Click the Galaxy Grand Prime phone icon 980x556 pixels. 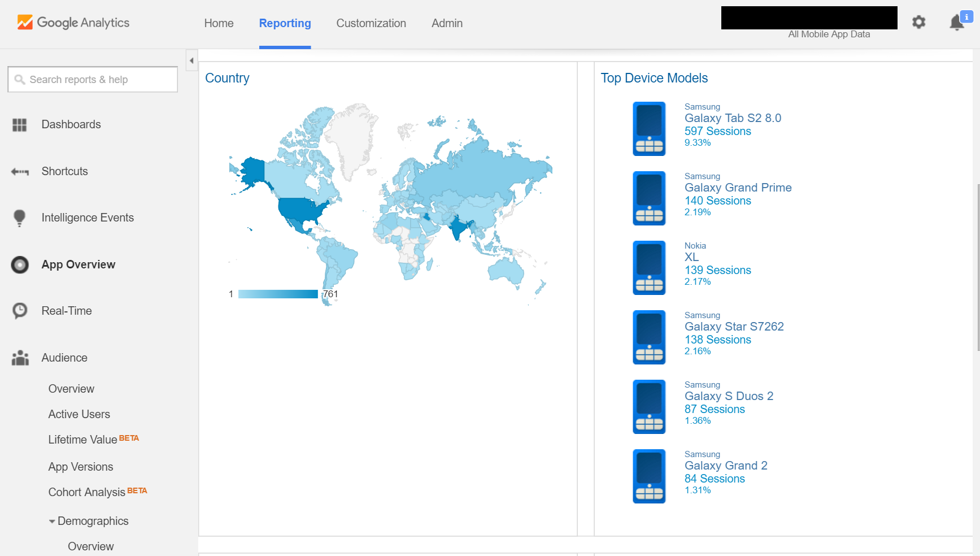point(649,198)
